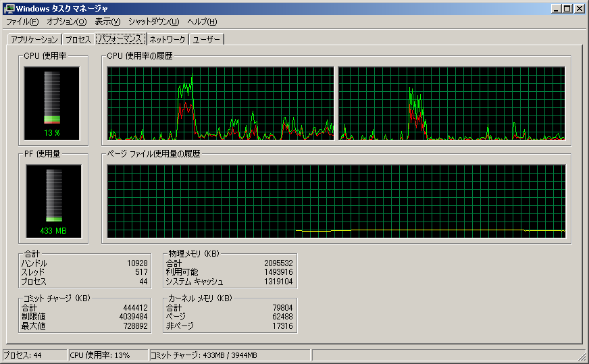The image size is (589, 364).
Task: Click the Task Manager title bar icon
Action: (8, 9)
